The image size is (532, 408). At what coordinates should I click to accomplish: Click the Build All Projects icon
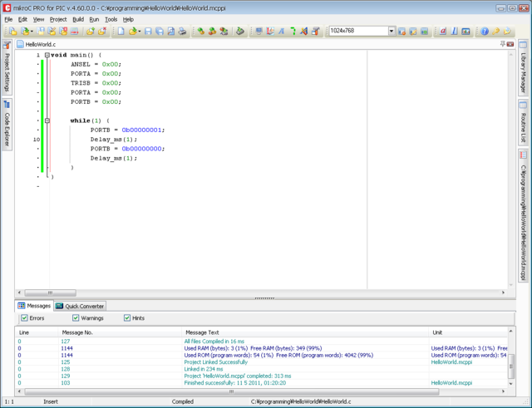pyautogui.click(x=213, y=32)
